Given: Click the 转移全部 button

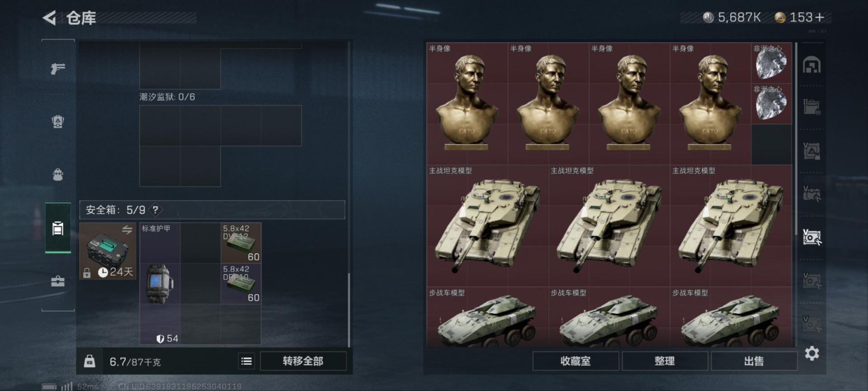Looking at the screenshot, I should coord(303,361).
